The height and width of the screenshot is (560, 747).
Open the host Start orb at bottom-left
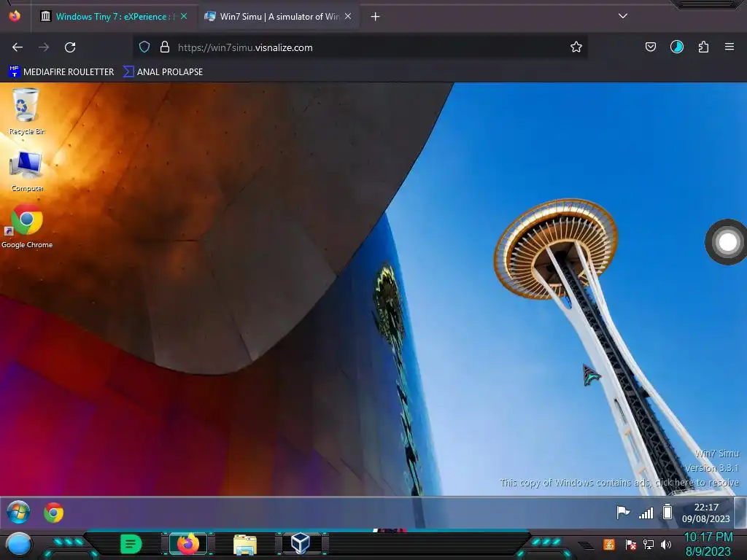point(18,545)
